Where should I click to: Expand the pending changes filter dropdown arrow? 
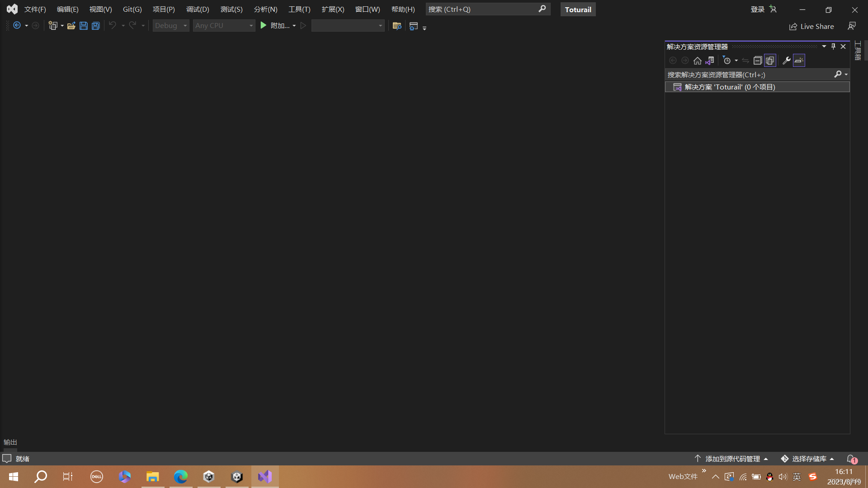tap(736, 61)
